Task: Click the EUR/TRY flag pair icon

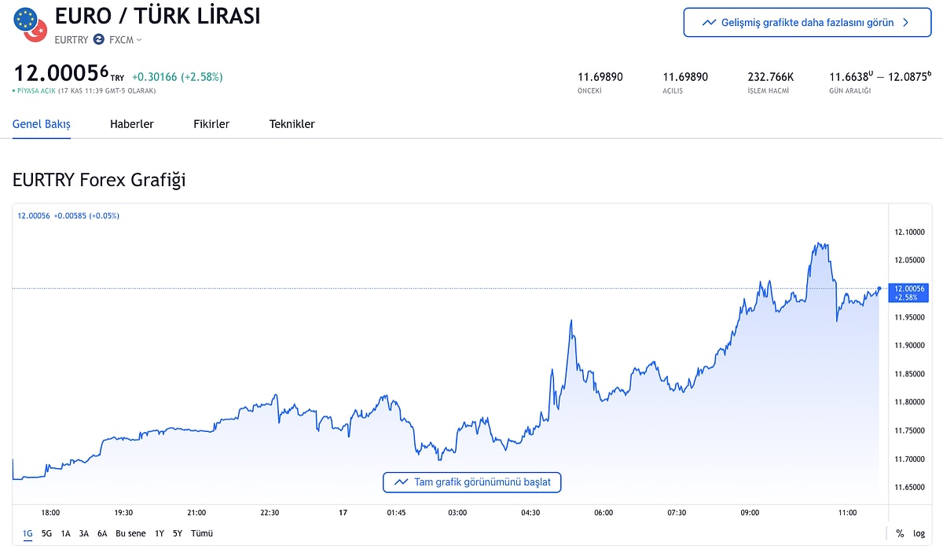Action: tap(31, 24)
